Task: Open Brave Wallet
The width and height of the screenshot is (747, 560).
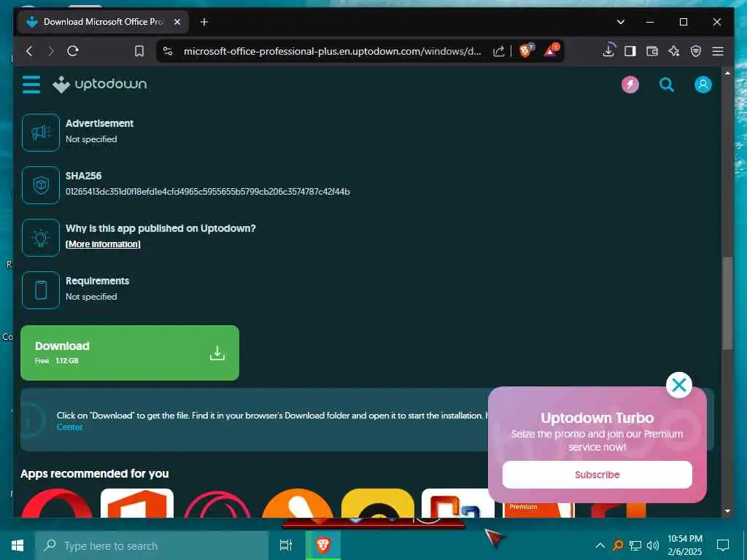Action: [651, 51]
